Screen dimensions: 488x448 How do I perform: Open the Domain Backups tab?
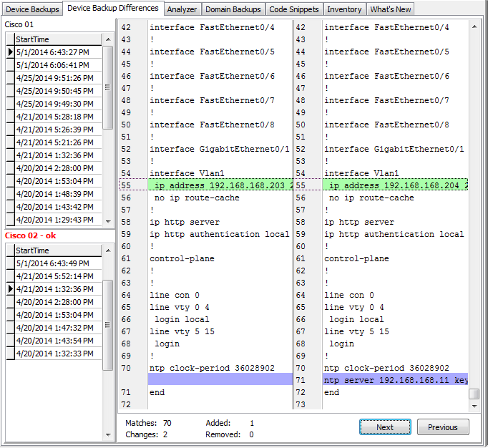[x=233, y=9]
